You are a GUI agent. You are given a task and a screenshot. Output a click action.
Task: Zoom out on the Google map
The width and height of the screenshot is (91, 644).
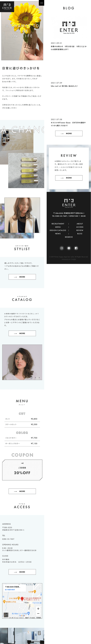pyautogui.click(x=38, y=614)
